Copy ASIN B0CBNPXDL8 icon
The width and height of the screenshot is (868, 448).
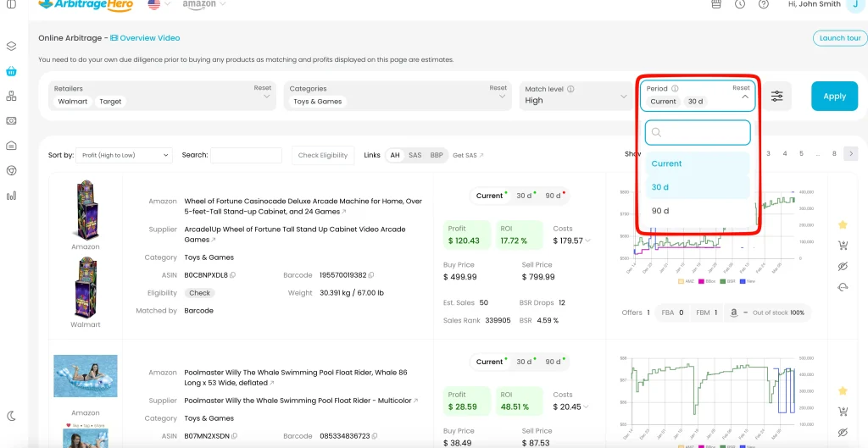[232, 275]
